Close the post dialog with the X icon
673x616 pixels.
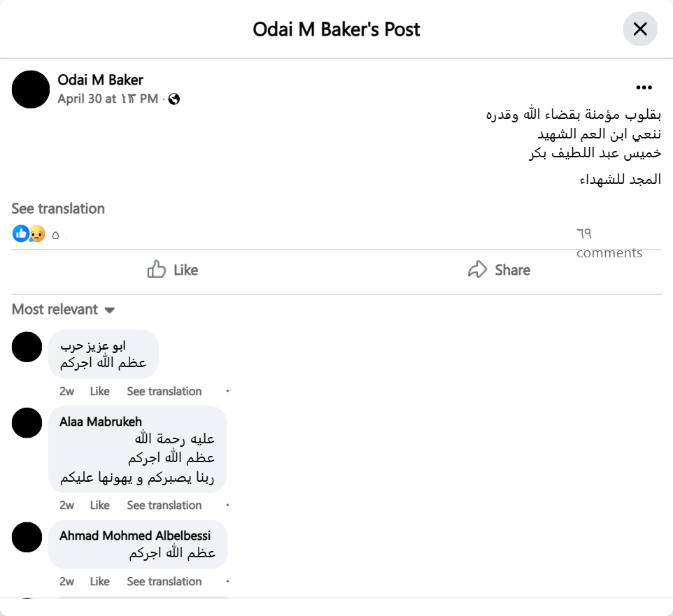click(639, 29)
